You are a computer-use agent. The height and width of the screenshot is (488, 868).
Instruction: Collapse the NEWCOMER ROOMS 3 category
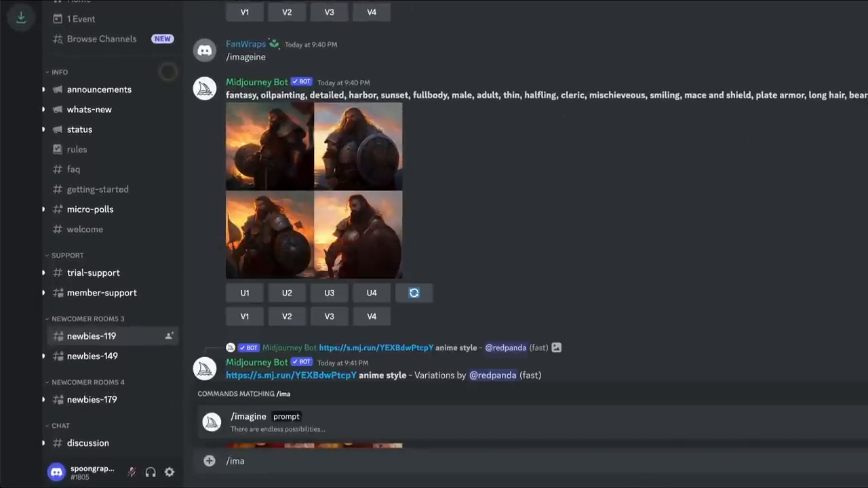click(87, 319)
